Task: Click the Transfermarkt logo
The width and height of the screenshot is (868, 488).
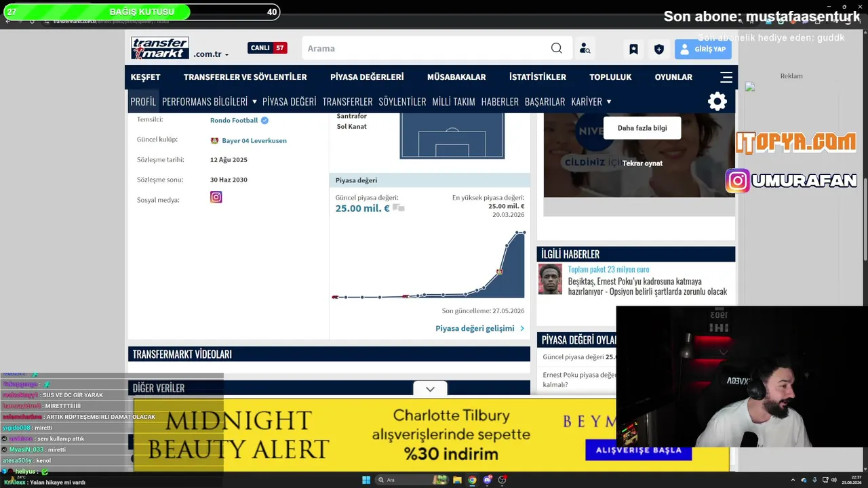Action: [160, 48]
